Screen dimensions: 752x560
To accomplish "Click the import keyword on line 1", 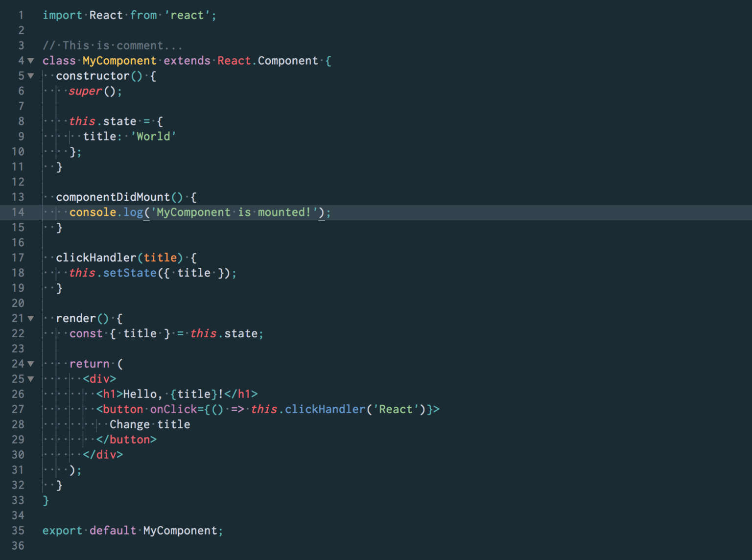I will point(62,15).
